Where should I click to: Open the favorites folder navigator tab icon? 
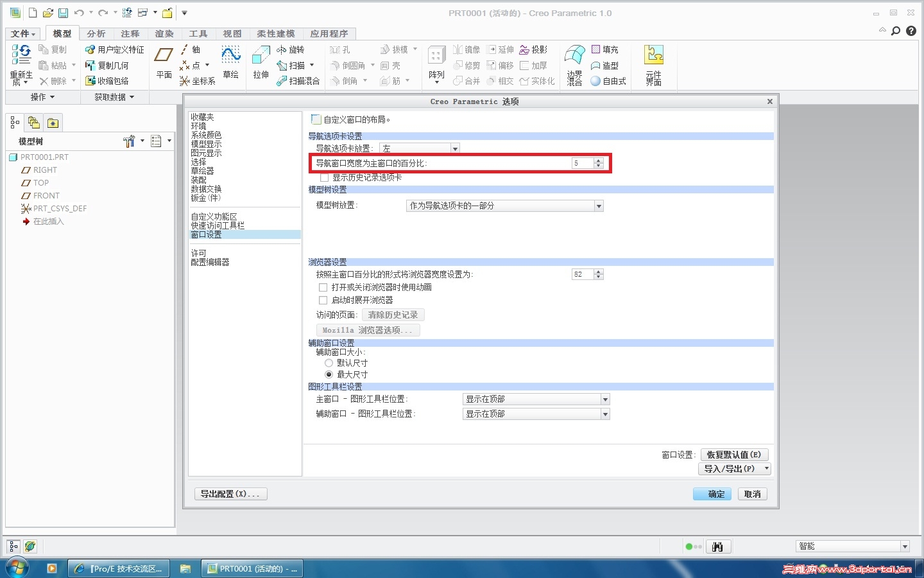53,123
